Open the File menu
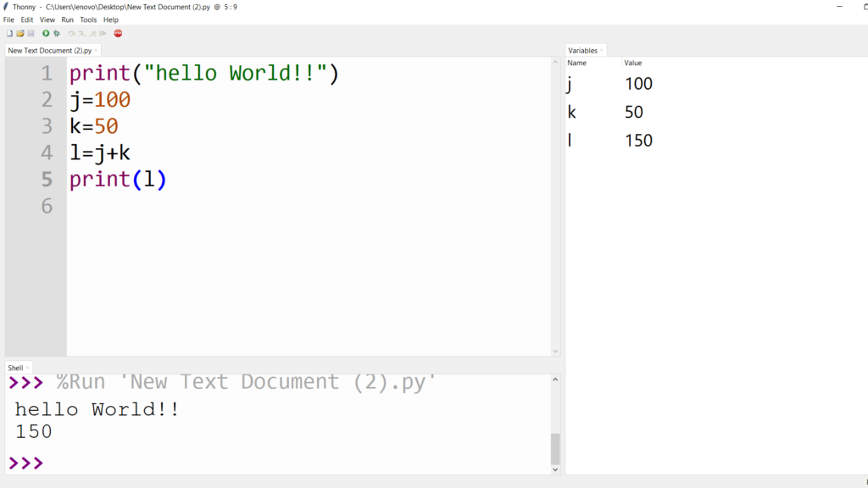 (x=8, y=19)
